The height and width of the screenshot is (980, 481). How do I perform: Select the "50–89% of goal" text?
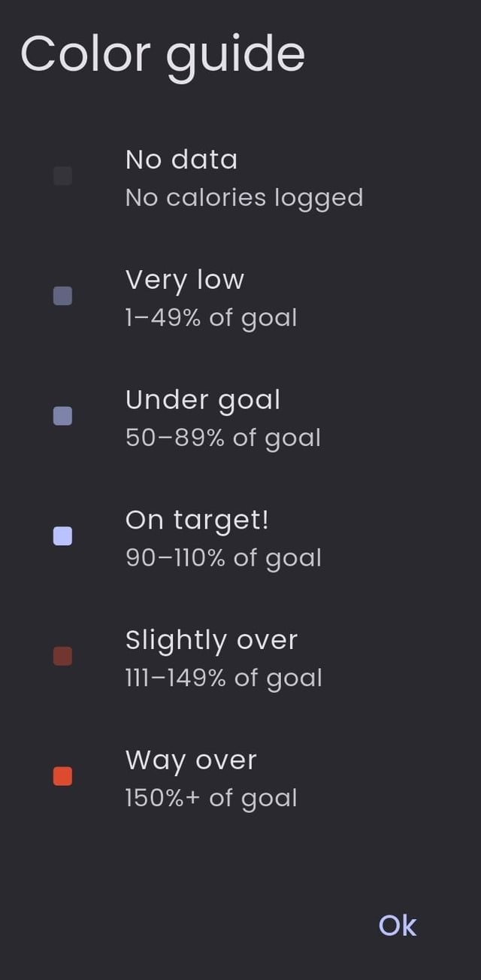(x=223, y=438)
